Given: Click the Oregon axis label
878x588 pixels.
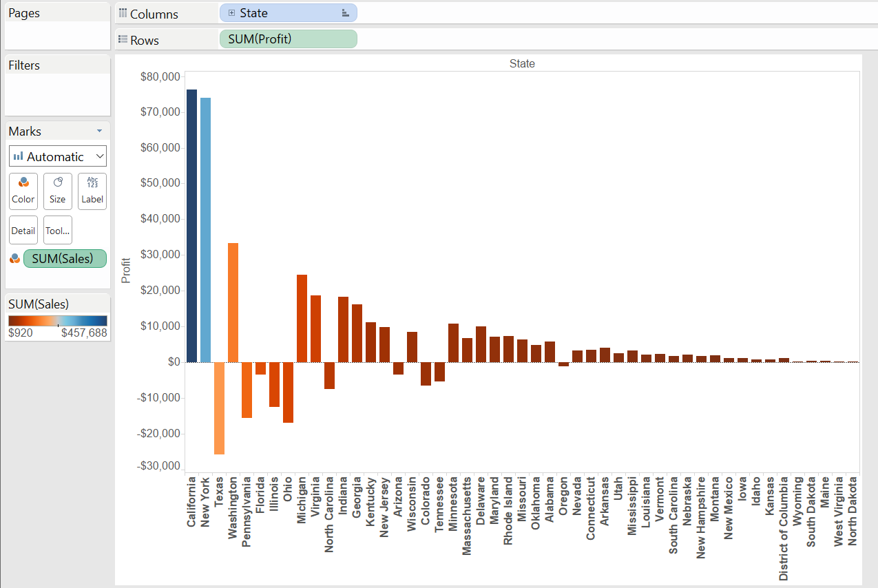Looking at the screenshot, I should click(x=563, y=494).
